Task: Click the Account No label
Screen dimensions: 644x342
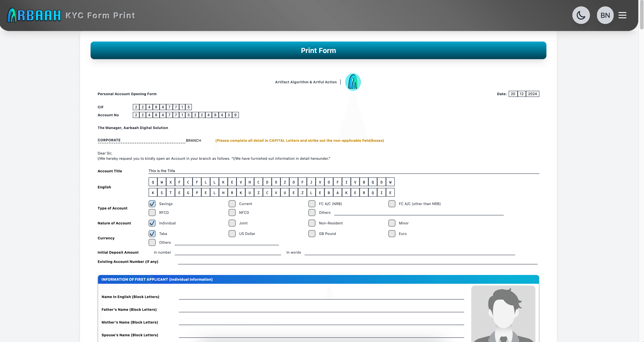Action: (x=108, y=115)
